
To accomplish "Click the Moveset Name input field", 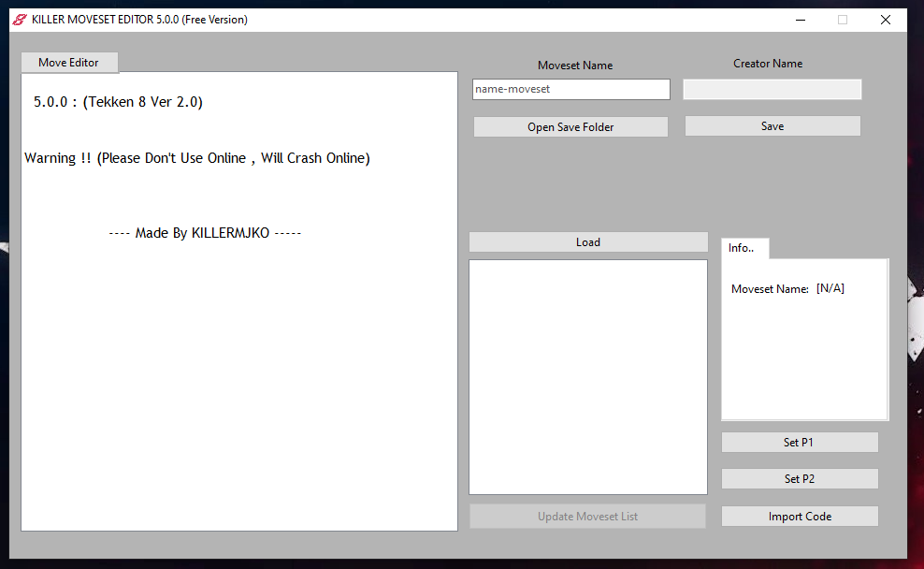I will click(x=571, y=89).
